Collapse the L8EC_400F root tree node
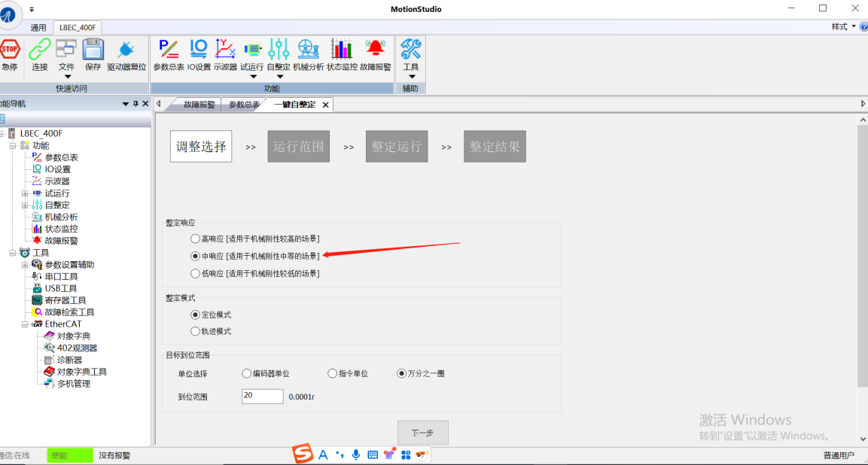Viewport: 868px width, 465px height. pyautogui.click(x=2, y=133)
